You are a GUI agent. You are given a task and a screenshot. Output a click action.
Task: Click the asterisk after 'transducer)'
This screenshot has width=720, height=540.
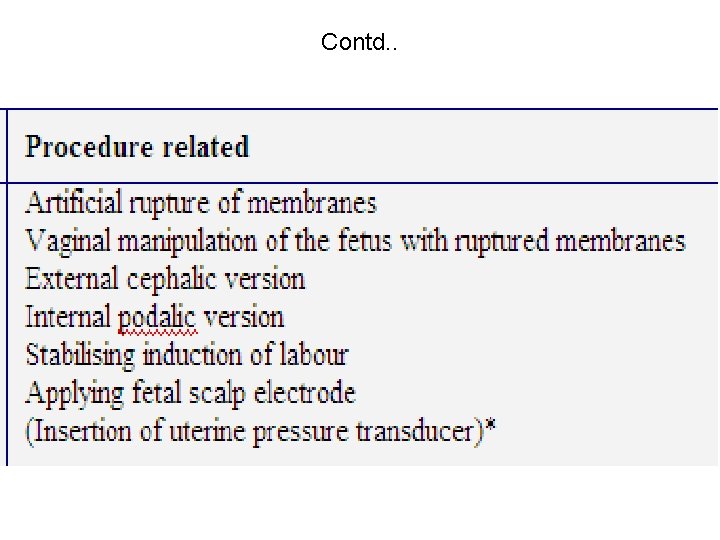click(x=491, y=425)
